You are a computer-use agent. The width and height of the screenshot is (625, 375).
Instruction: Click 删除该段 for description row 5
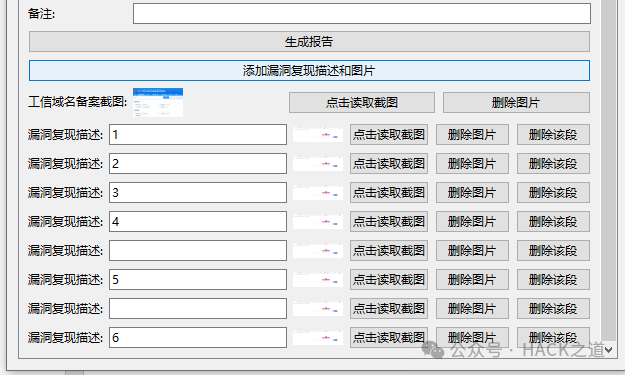click(553, 280)
